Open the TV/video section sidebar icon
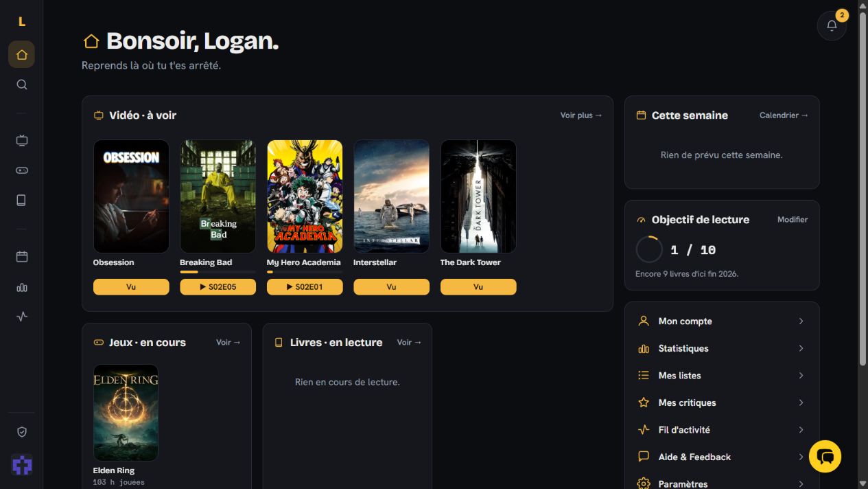Screen dimensions: 868x489 (x=21, y=141)
